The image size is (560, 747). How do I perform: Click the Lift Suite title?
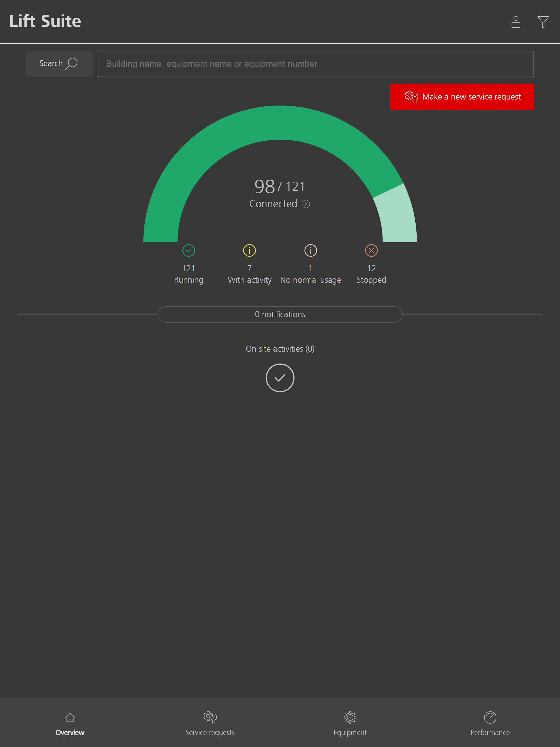click(45, 21)
